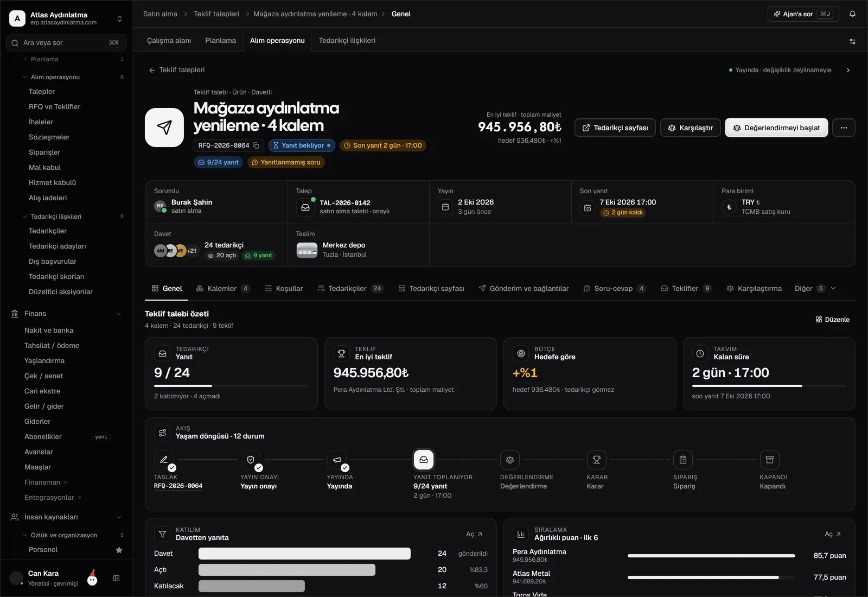Click the Değerlendirme scale stage icon
Image resolution: width=868 pixels, height=597 pixels.
[x=510, y=460]
